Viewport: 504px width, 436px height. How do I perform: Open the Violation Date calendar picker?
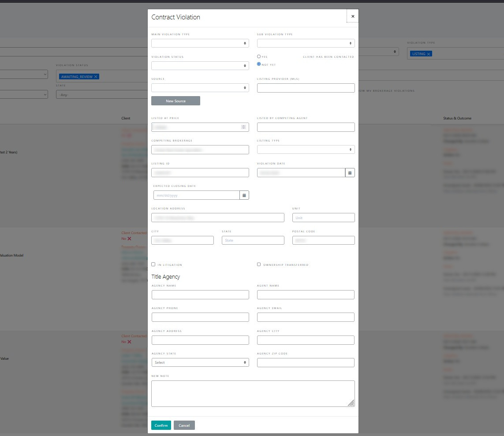click(x=350, y=172)
